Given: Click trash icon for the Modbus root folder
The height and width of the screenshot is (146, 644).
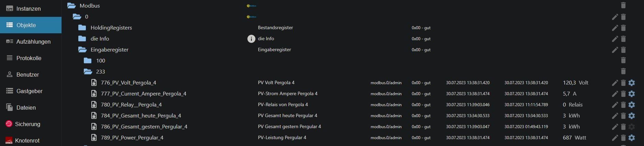Looking at the screenshot, I should (623, 5).
